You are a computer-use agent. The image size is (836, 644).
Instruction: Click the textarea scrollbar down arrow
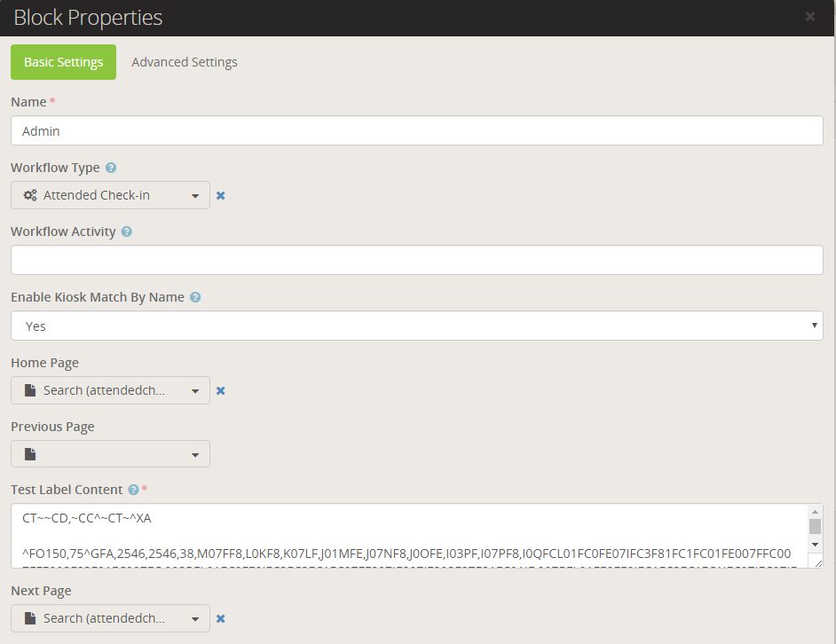(816, 545)
